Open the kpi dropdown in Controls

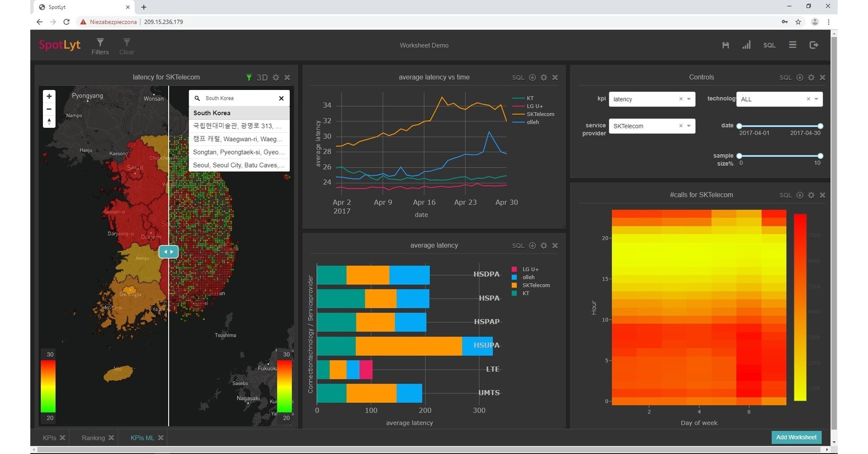[689, 99]
